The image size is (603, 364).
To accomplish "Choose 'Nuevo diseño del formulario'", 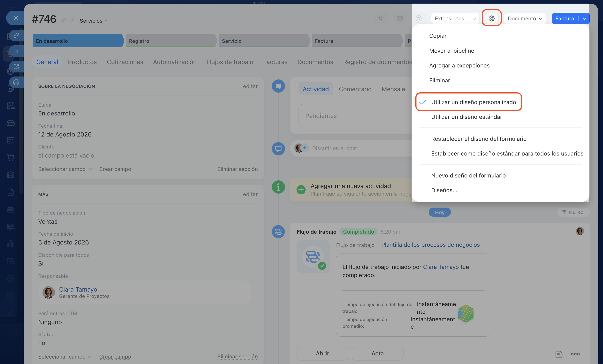I will point(468,175).
